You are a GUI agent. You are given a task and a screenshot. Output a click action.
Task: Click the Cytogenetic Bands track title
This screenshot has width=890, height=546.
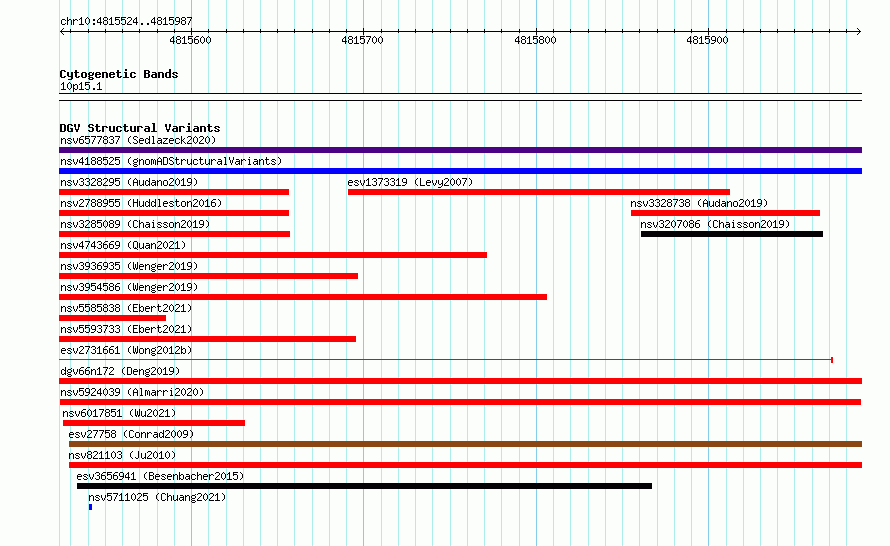(119, 74)
